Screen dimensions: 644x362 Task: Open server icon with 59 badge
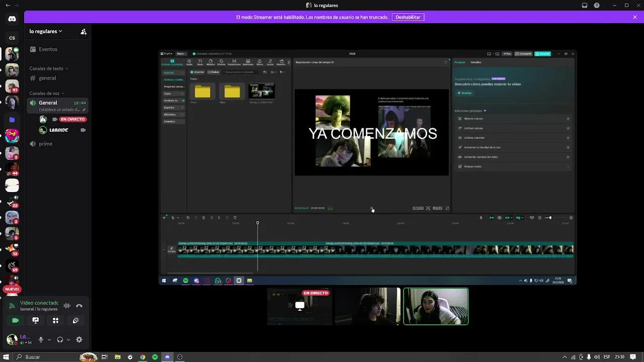pos(12,266)
